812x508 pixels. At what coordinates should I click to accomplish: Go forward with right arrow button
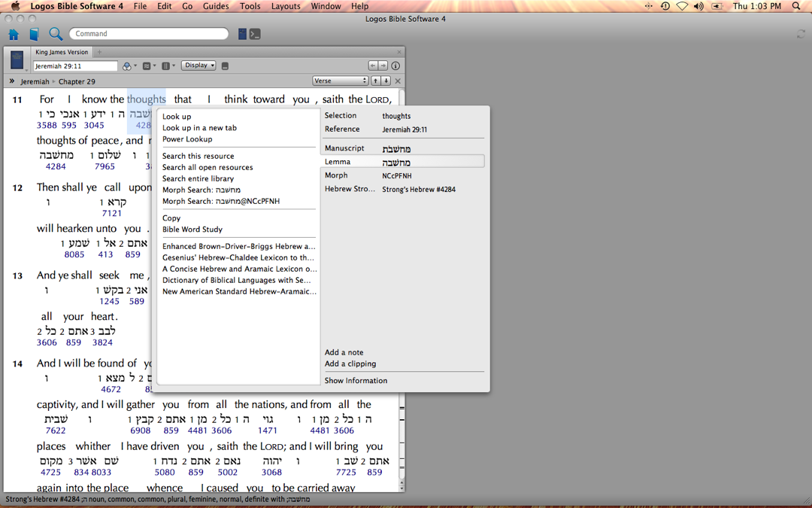pos(383,65)
